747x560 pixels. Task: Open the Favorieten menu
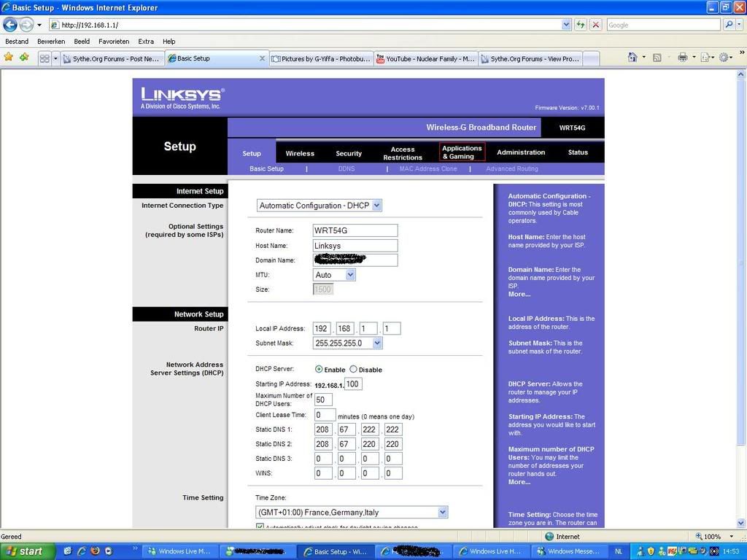113,42
